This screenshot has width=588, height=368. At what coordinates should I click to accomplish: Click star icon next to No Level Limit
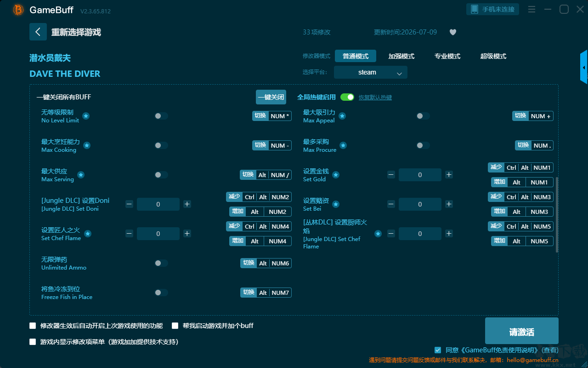coord(86,116)
